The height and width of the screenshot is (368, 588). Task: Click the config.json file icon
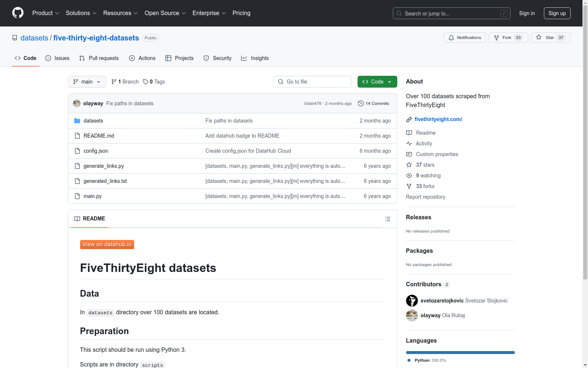(x=77, y=151)
